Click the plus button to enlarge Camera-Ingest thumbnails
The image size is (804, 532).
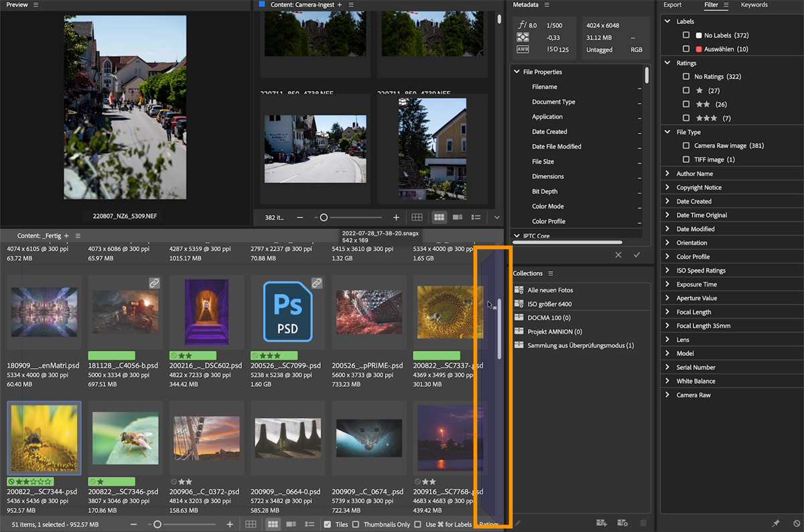click(396, 217)
